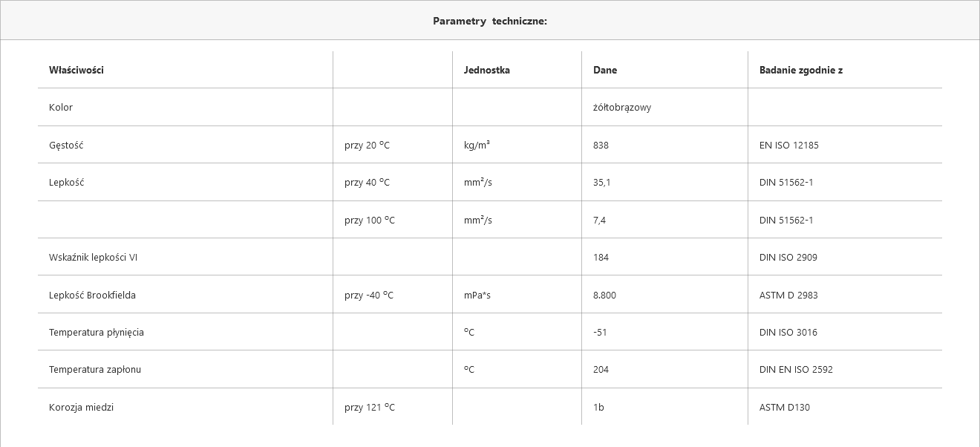
Task: Select the 'Gęstość' row label
Action: (x=66, y=145)
